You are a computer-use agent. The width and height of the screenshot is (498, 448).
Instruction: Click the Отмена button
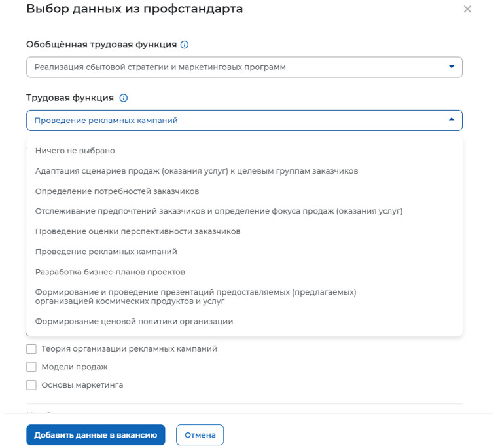click(x=200, y=435)
